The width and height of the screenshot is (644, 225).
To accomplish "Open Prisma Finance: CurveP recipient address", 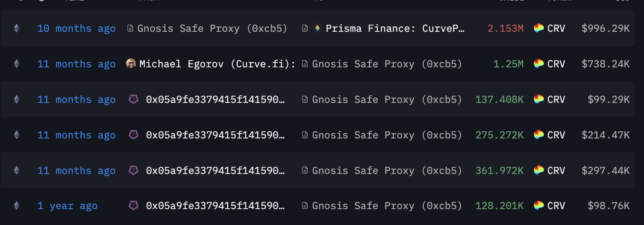I will 395,28.
